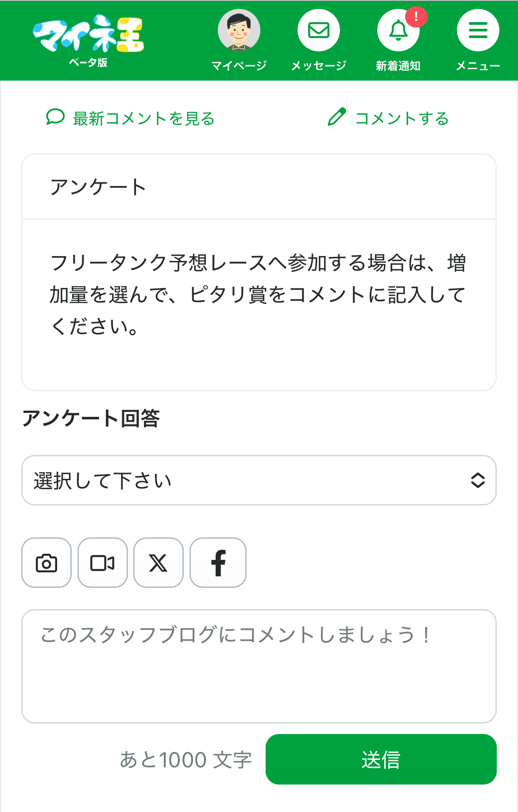Click the X (Twitter) share icon
This screenshot has width=518, height=812.
(158, 563)
